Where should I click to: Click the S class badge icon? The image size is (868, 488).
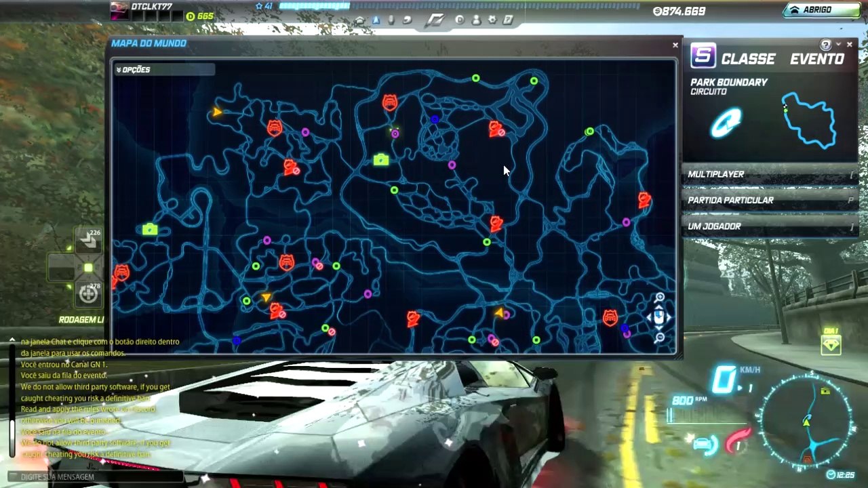[x=703, y=56]
